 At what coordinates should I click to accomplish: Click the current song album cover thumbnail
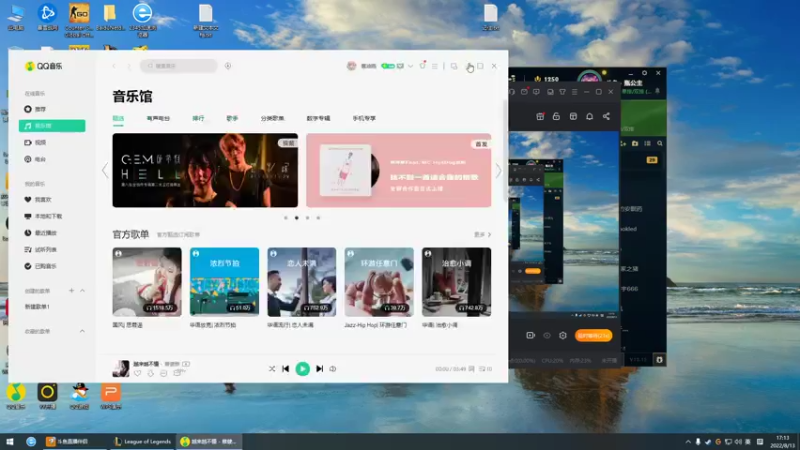click(x=121, y=368)
